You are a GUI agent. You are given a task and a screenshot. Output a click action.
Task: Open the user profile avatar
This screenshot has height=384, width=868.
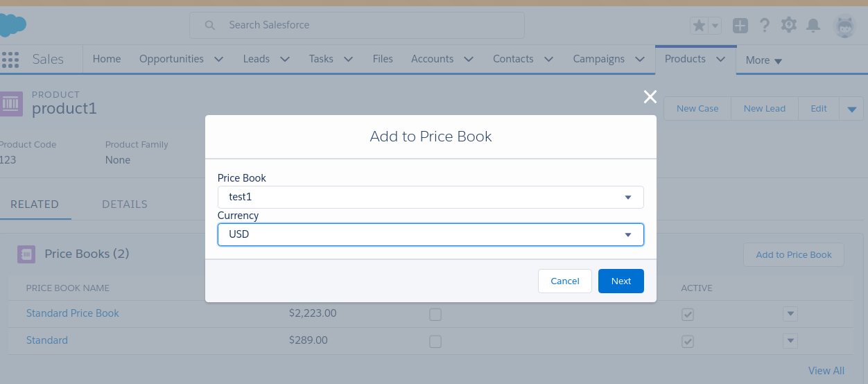(844, 26)
